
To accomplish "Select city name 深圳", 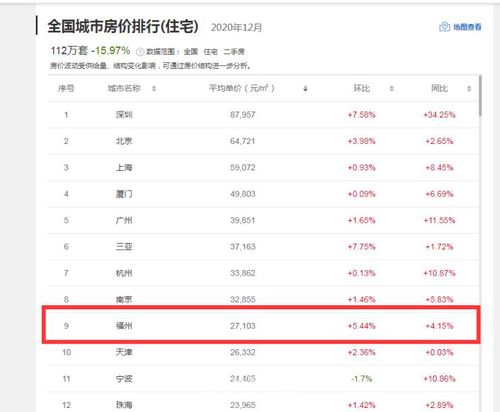I will click(124, 115).
